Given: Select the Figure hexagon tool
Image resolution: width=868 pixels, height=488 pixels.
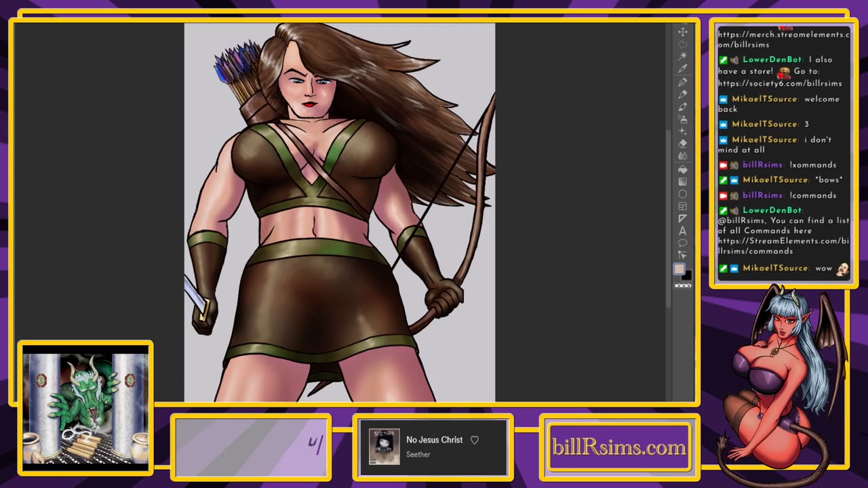Looking at the screenshot, I should click(x=683, y=194).
